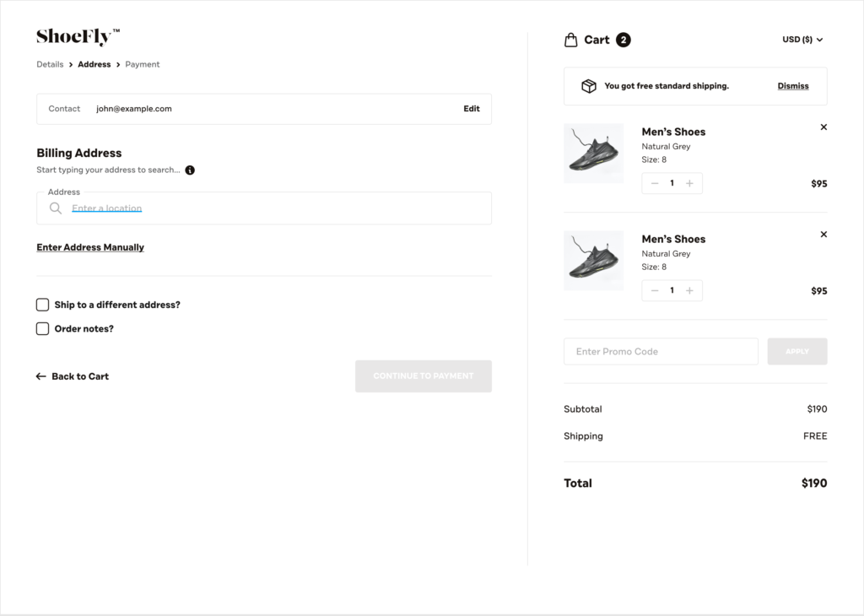Click the cart item count badge

[x=623, y=39]
